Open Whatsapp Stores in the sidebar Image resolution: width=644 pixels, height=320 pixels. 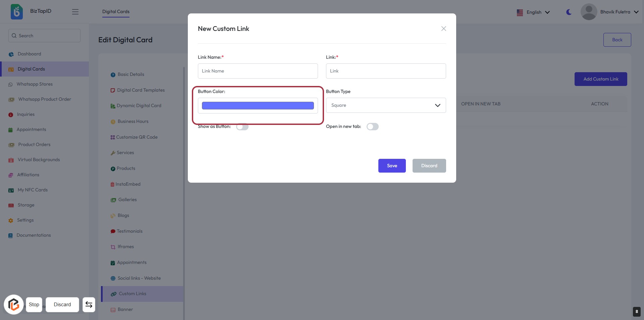click(35, 84)
